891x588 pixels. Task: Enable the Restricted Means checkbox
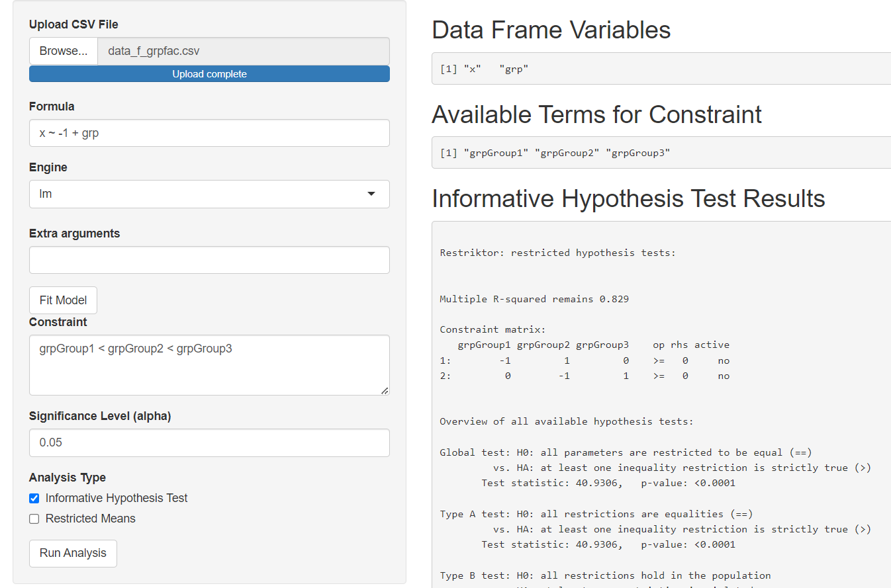(34, 519)
